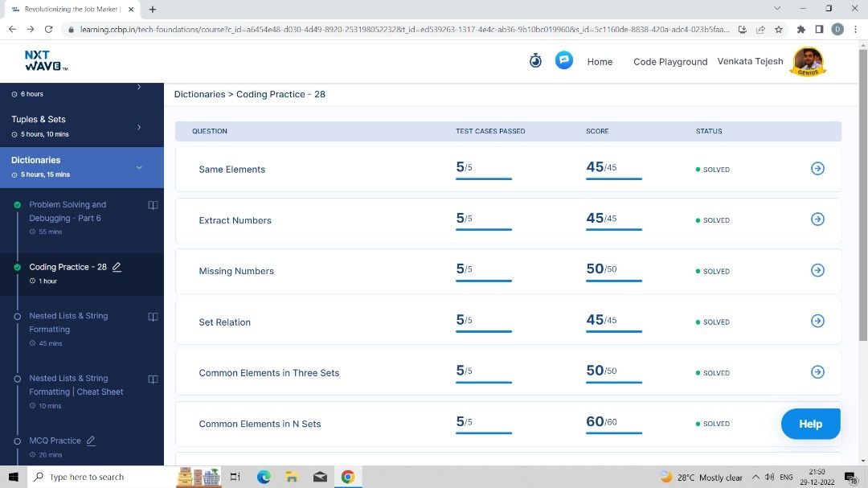The width and height of the screenshot is (868, 488).
Task: Bookmark this page with star icon
Action: (779, 30)
